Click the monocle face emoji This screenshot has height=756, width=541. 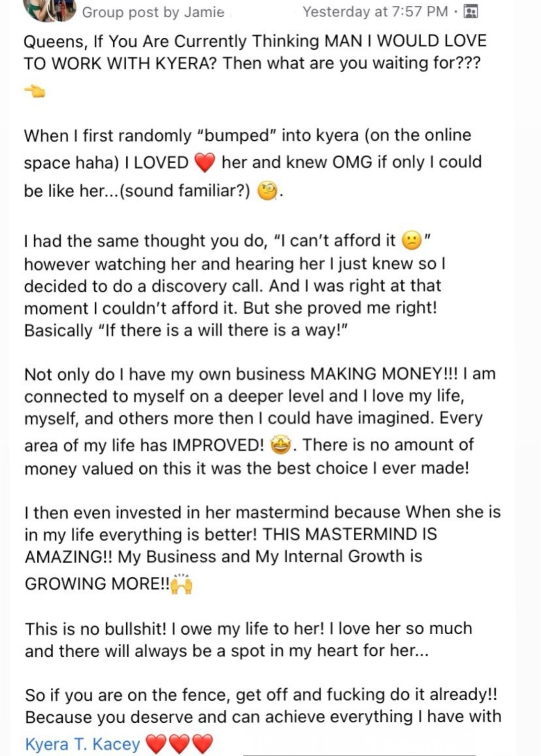267,191
